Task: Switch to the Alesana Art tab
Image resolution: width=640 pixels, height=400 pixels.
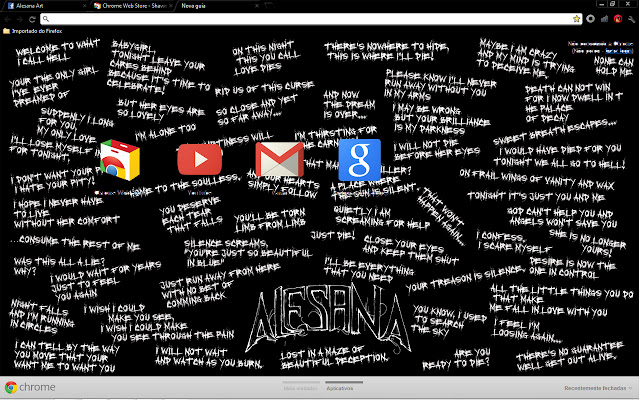Action: point(44,6)
